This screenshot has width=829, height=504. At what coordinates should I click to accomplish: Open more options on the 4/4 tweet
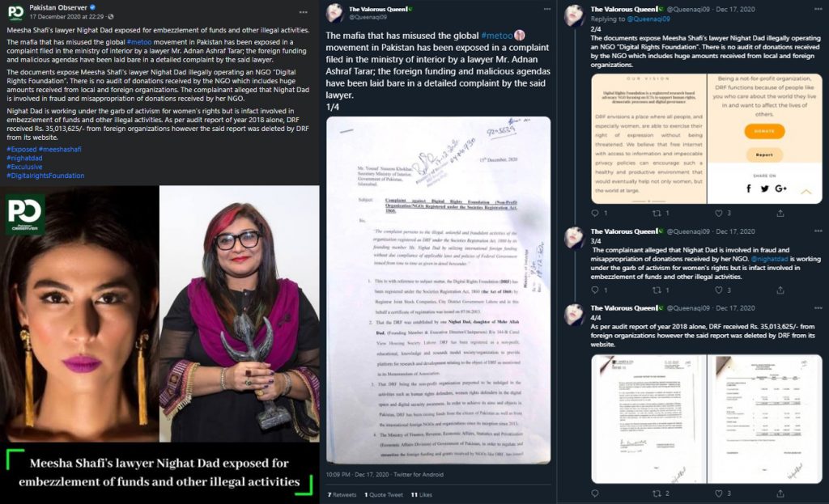pyautogui.click(x=818, y=308)
